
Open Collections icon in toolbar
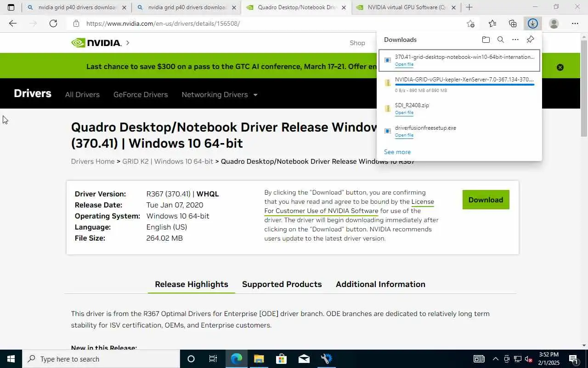(513, 23)
